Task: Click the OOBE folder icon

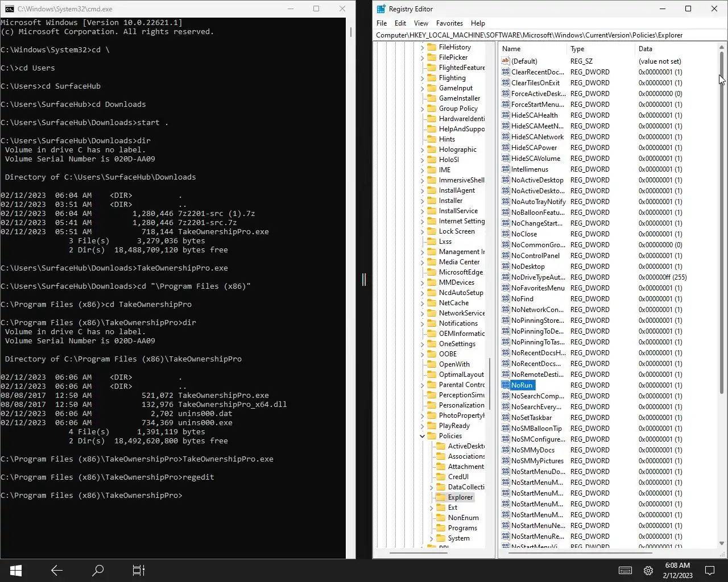Action: coord(432,354)
